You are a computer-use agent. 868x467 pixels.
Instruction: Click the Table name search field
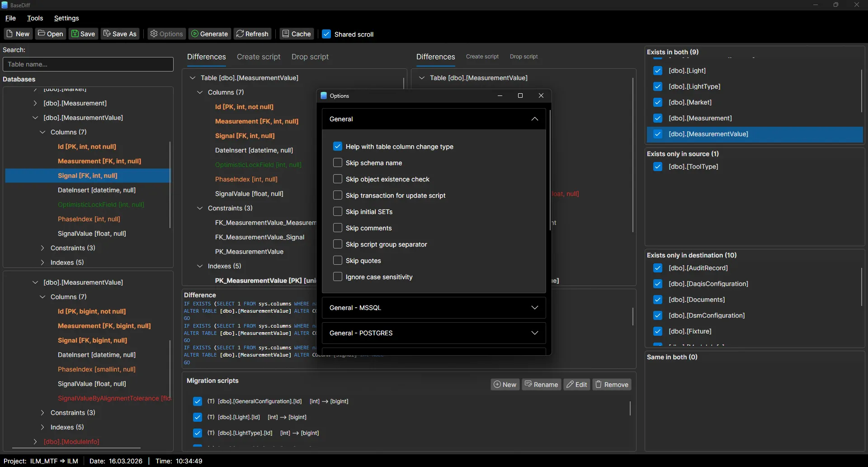point(88,64)
